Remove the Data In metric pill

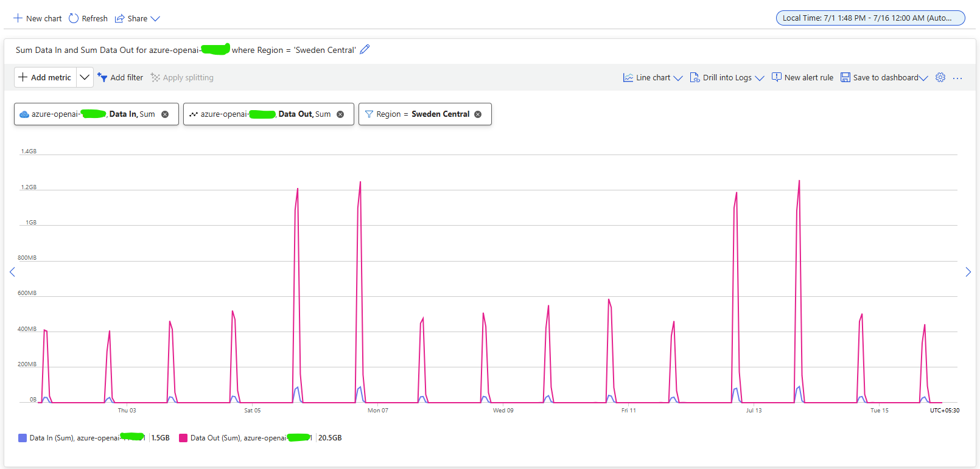point(165,114)
